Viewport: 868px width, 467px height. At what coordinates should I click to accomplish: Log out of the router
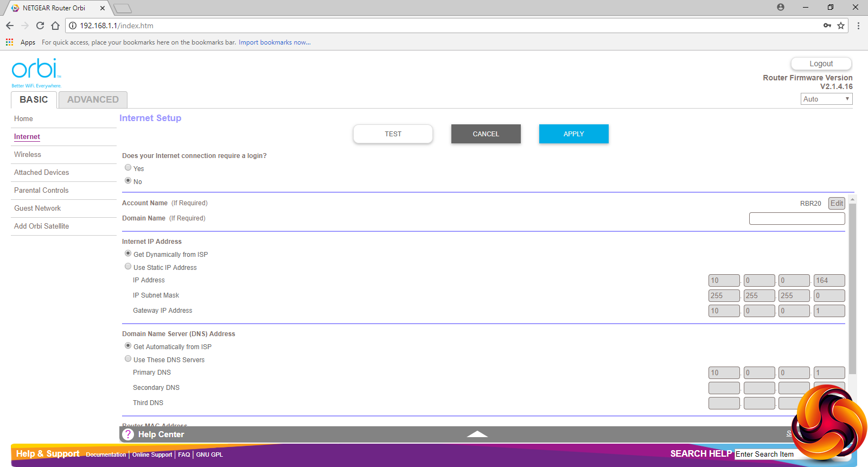[x=821, y=64]
